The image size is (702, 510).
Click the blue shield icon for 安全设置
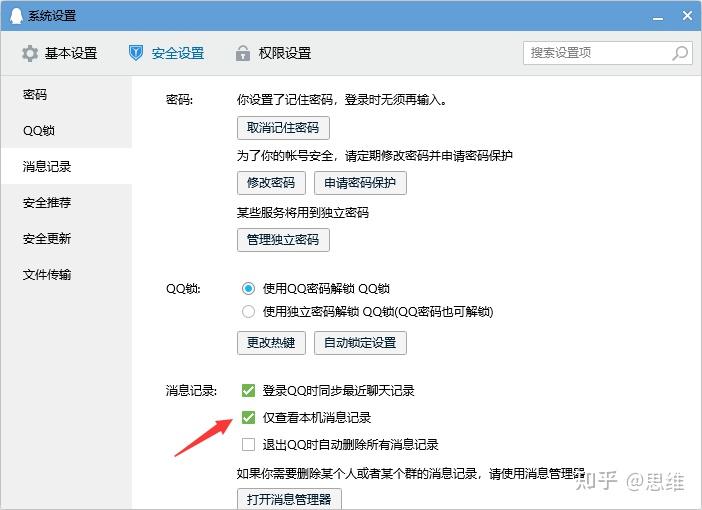tap(136, 53)
